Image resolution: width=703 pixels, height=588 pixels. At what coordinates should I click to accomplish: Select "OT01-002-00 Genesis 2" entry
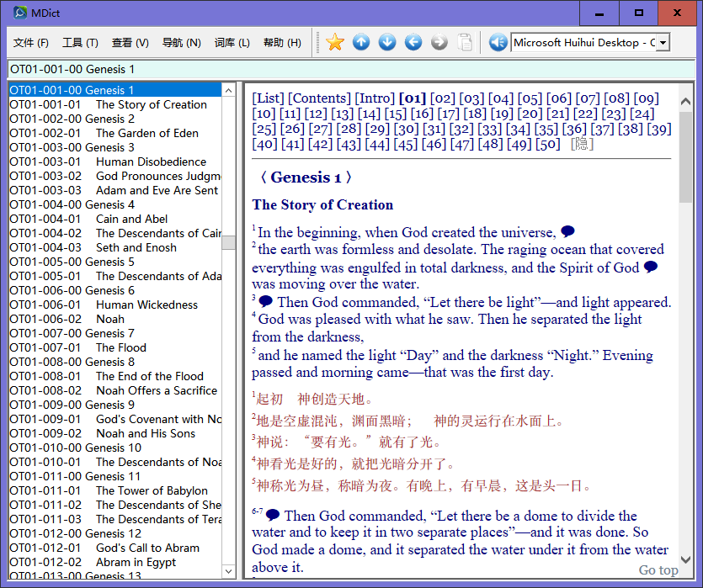pos(115,119)
